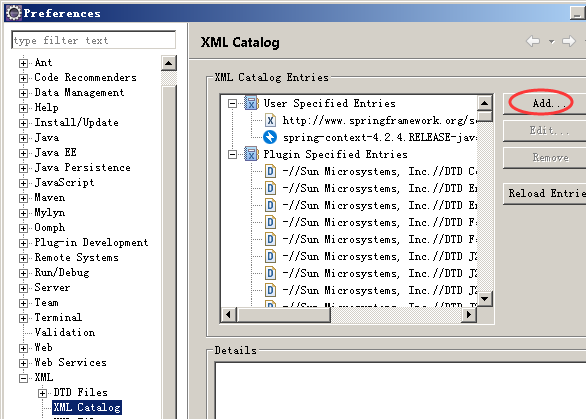Click the Preferences window gear icon
This screenshot has width=586, height=419.
(x=14, y=13)
